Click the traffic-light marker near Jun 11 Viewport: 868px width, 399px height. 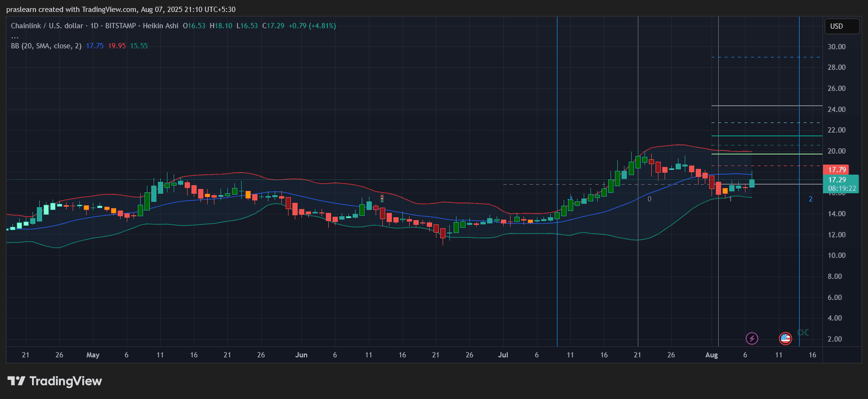click(382, 198)
